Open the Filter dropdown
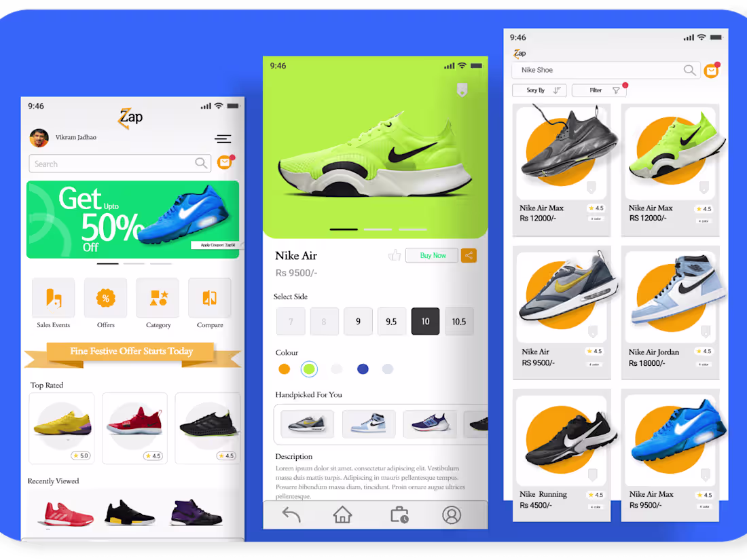The height and width of the screenshot is (560, 747). point(600,90)
